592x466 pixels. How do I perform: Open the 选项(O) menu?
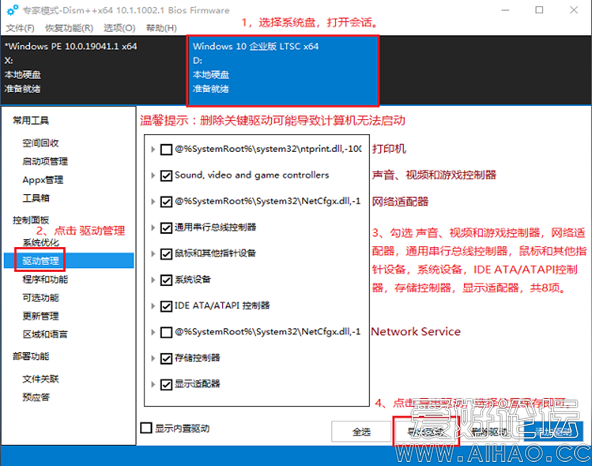pos(119,28)
